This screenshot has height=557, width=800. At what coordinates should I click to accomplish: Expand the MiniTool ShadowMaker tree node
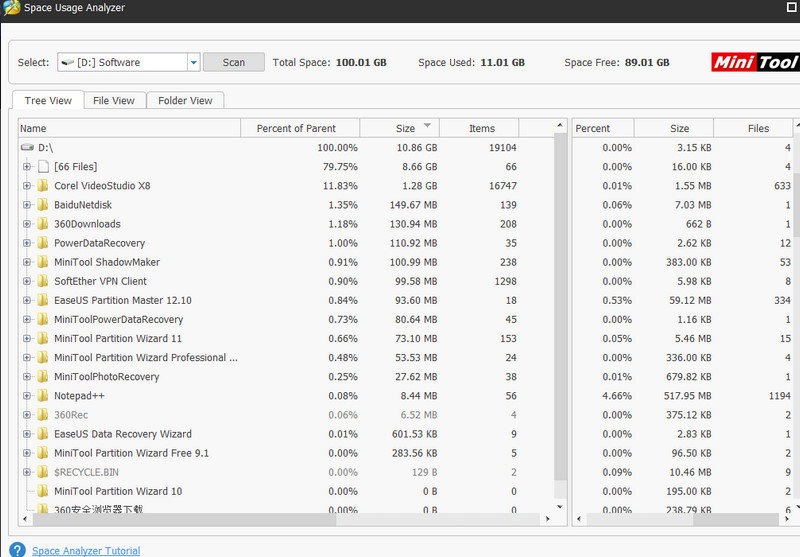27,262
